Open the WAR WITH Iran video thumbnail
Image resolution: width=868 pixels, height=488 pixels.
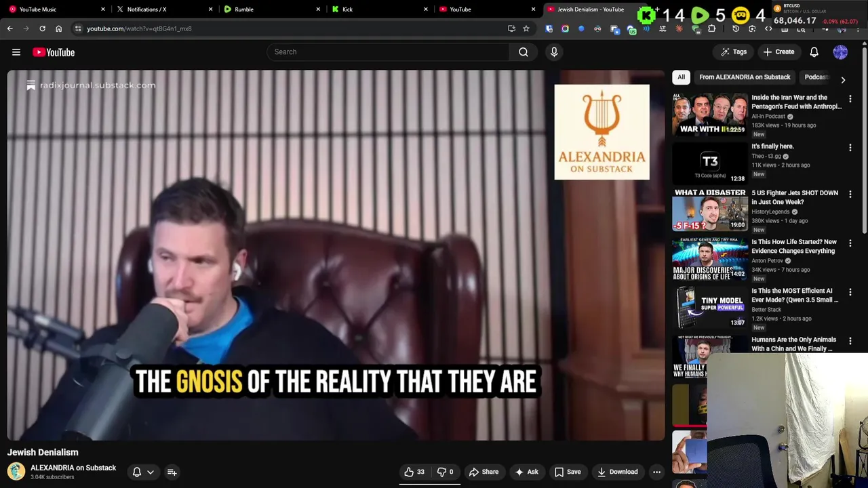709,114
